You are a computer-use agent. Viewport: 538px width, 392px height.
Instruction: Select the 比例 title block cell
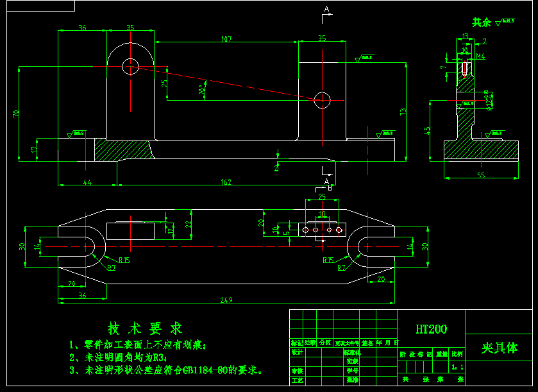pos(457,354)
